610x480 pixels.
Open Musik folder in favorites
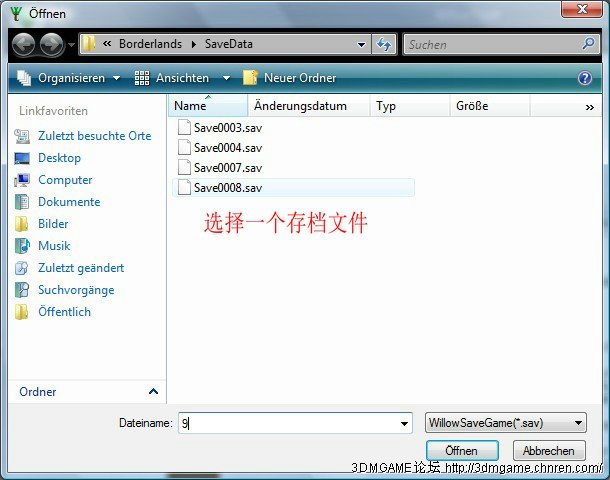pos(54,246)
